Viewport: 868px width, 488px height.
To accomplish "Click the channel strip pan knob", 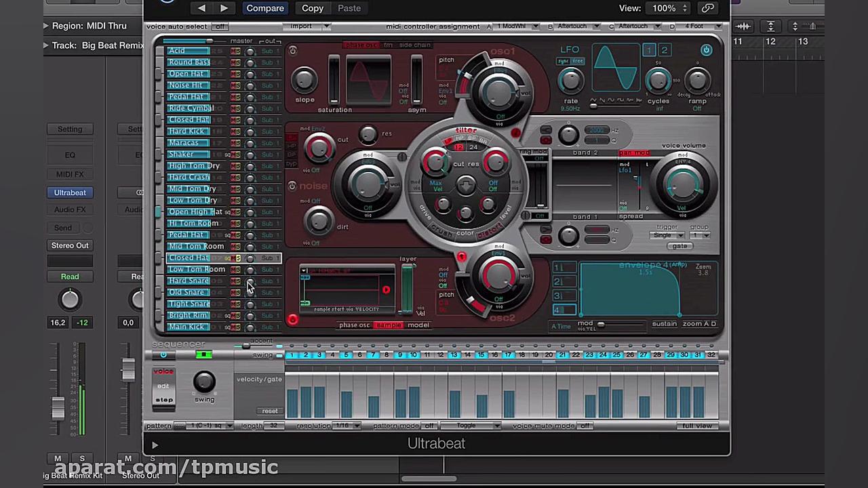I will pyautogui.click(x=70, y=300).
